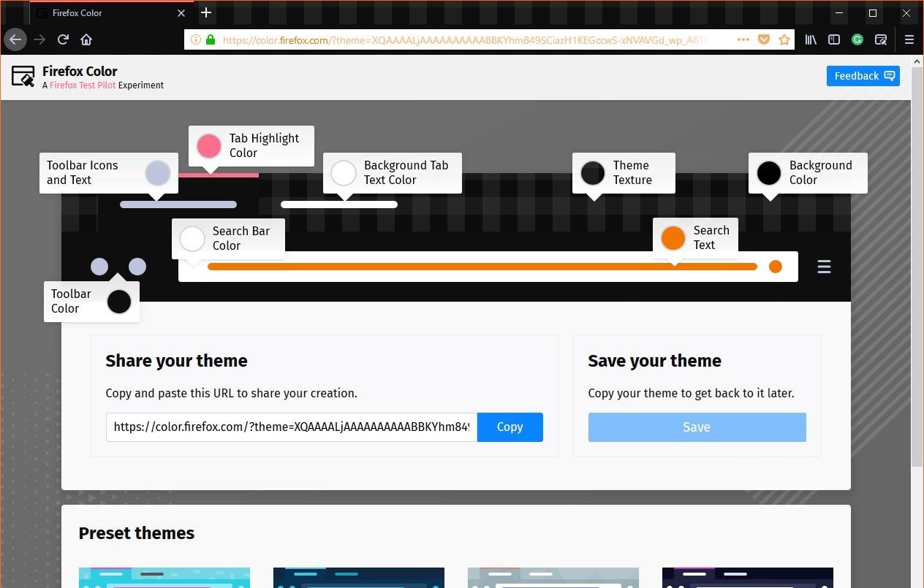Click the share theme URL field
924x588 pixels.
[292, 427]
